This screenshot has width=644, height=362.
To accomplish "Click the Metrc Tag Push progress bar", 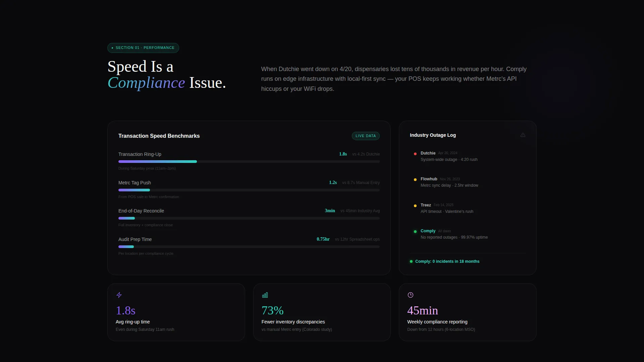I will click(249, 190).
